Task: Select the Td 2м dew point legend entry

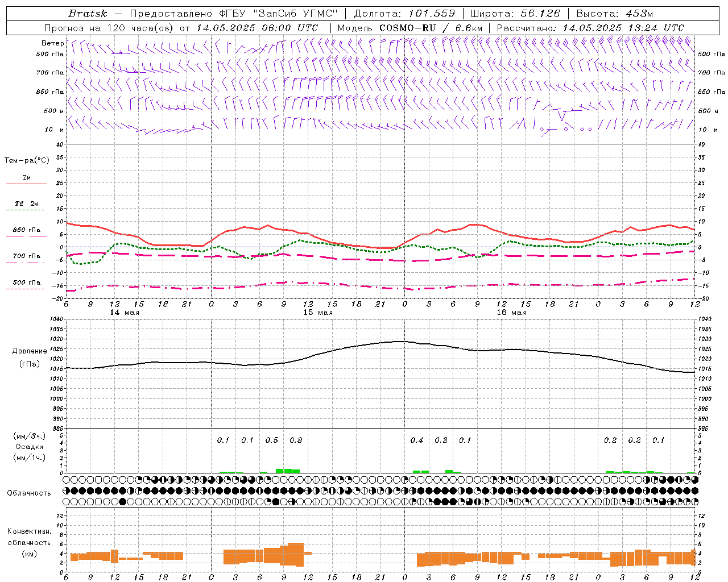Action: [x=27, y=203]
